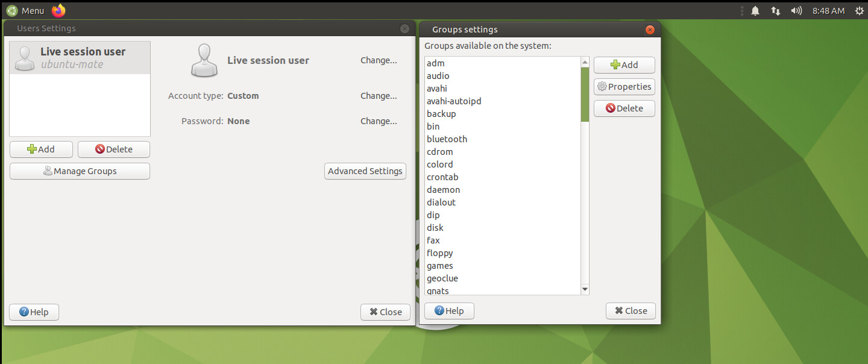The image size is (868, 364).
Task: Select the bluetooth group
Action: click(x=503, y=139)
